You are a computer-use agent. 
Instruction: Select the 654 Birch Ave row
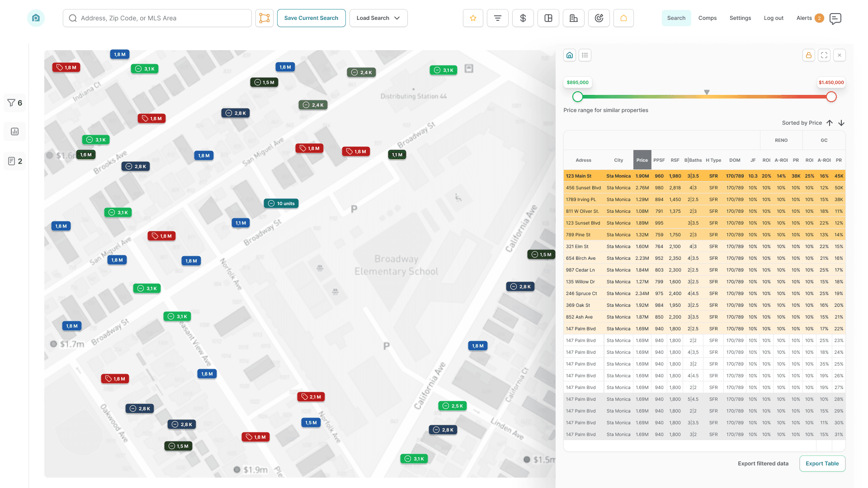(704, 258)
